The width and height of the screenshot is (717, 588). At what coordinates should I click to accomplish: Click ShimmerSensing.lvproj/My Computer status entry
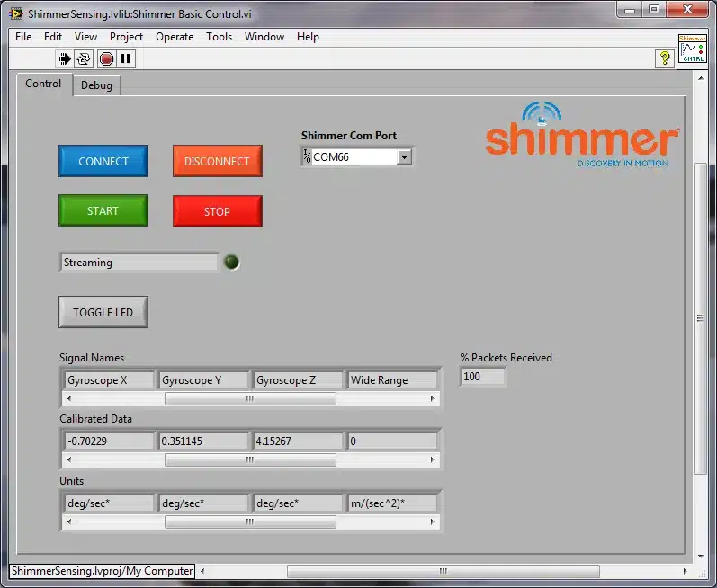pos(102,571)
